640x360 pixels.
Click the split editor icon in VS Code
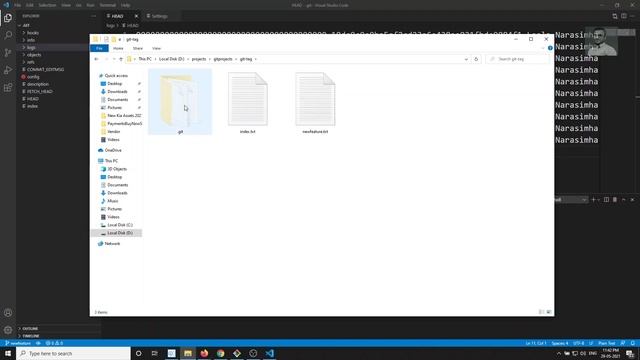tap(624, 16)
